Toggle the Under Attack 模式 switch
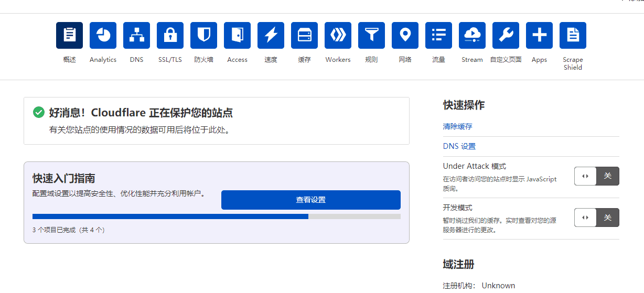This screenshot has width=644, height=293. [x=596, y=176]
